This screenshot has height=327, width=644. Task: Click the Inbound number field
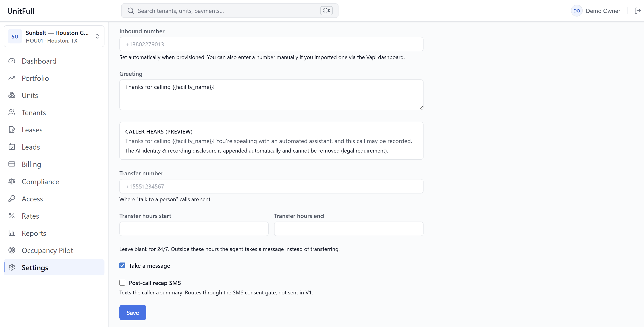[x=271, y=44]
